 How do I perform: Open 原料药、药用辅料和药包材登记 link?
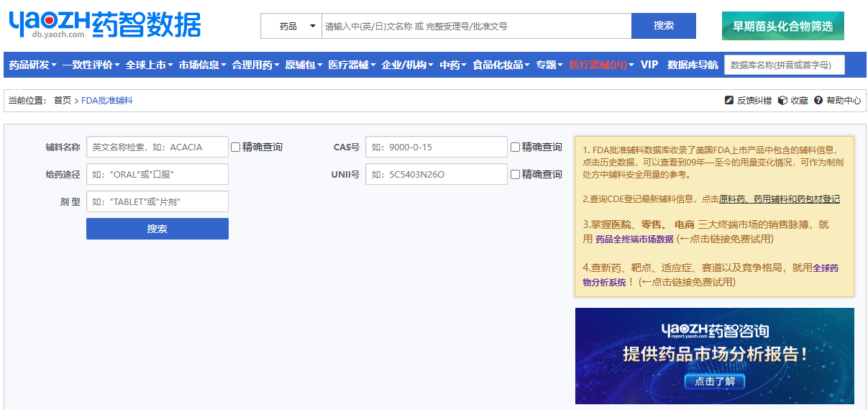[x=780, y=199]
